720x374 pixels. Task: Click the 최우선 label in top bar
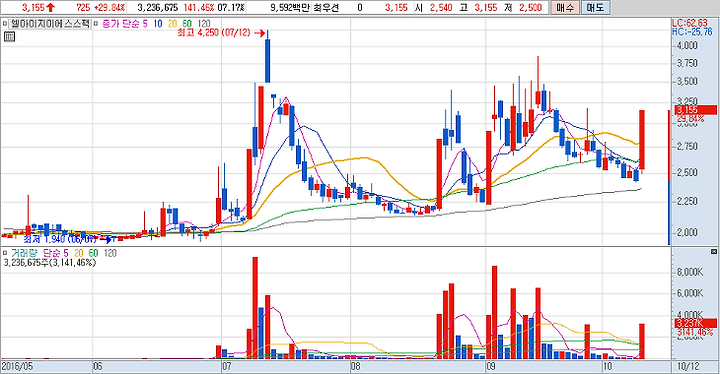pyautogui.click(x=325, y=7)
